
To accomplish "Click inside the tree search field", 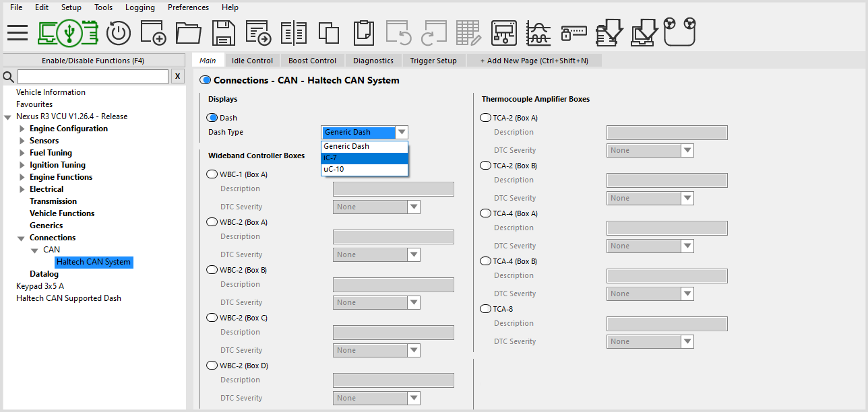I will tap(92, 76).
